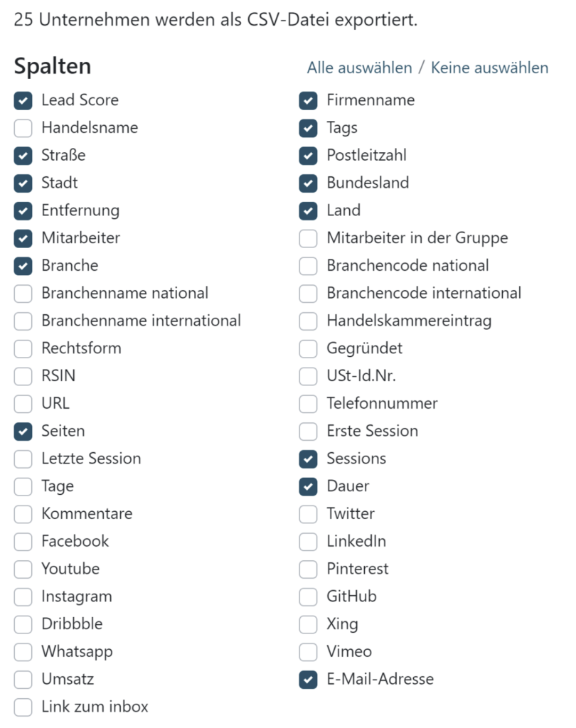Click Keine auswählen link
The height and width of the screenshot is (728, 576).
(489, 68)
